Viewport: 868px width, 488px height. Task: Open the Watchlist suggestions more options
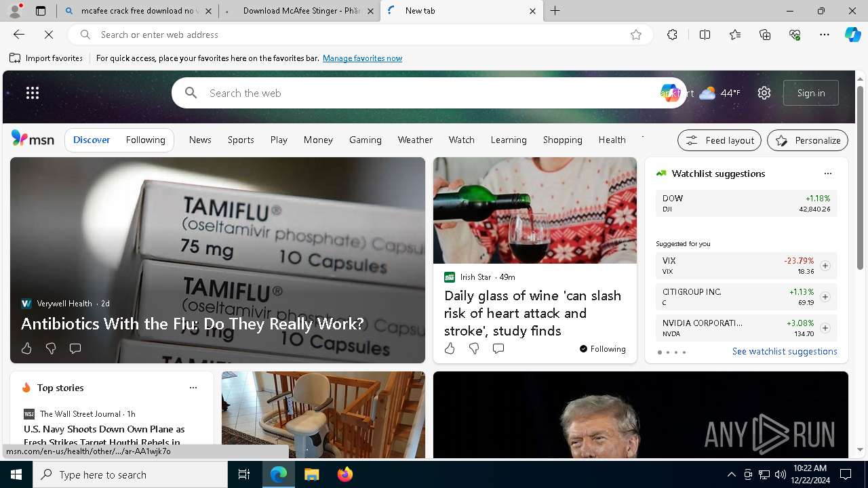coord(828,174)
